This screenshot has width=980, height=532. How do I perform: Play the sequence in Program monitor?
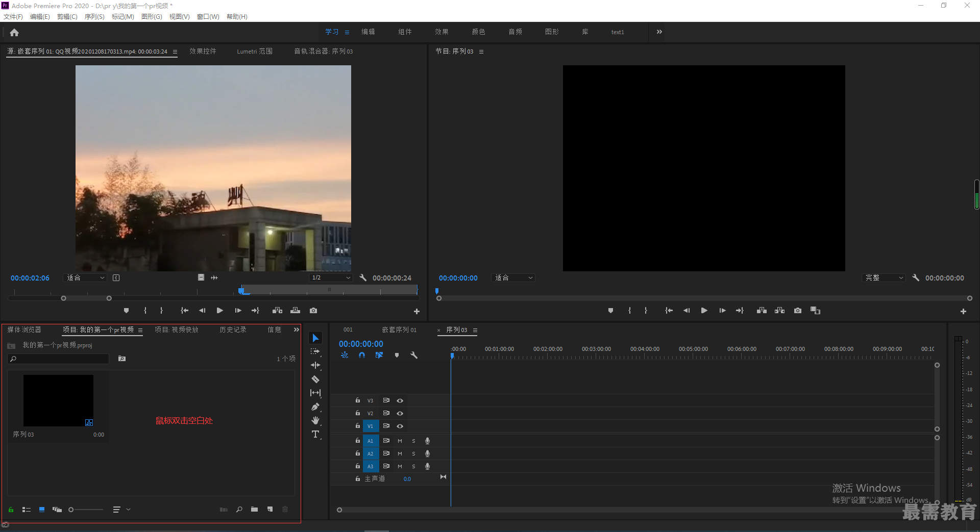click(x=704, y=310)
